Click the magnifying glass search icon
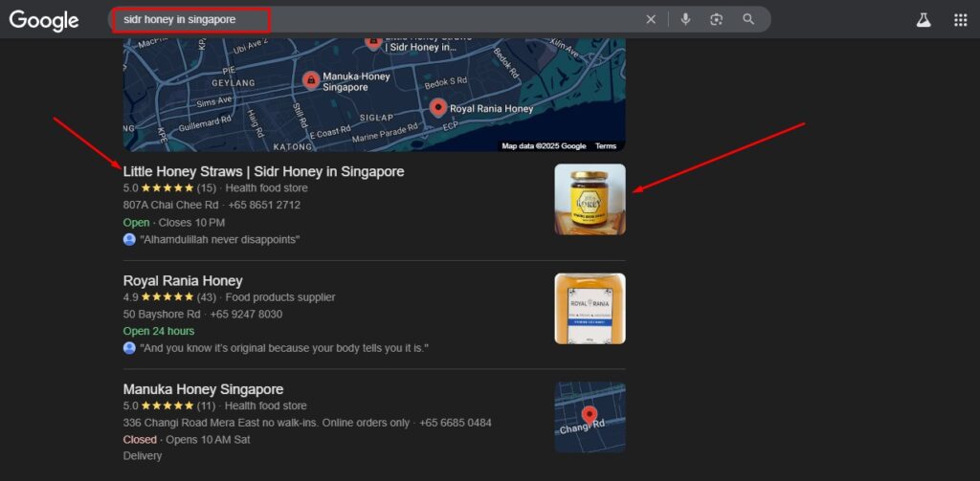Screen dimensions: 980x481 (x=748, y=19)
